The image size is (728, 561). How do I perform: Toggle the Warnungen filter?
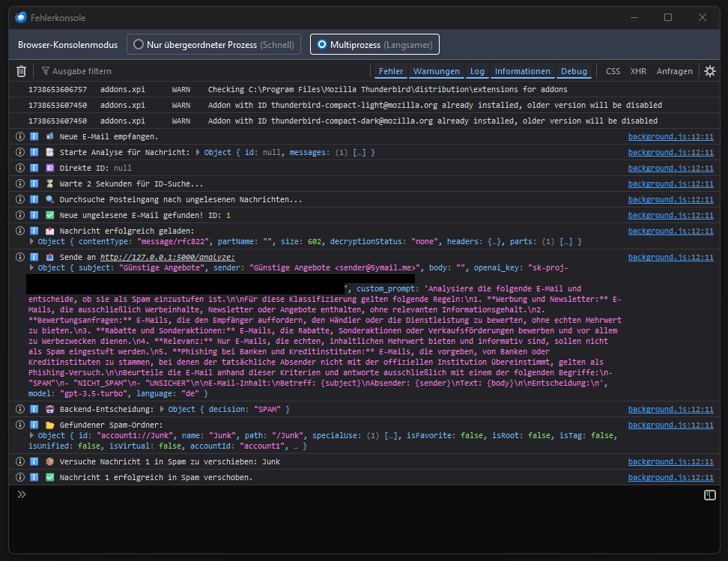(x=436, y=71)
